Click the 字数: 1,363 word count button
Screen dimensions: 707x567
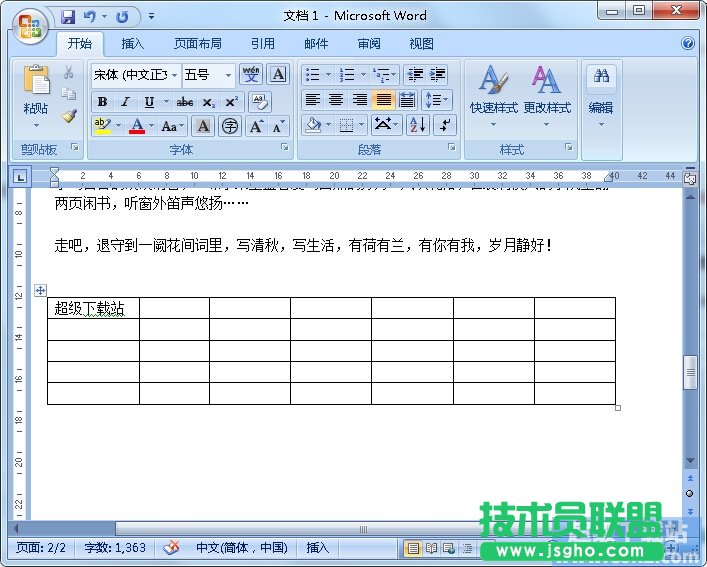115,548
